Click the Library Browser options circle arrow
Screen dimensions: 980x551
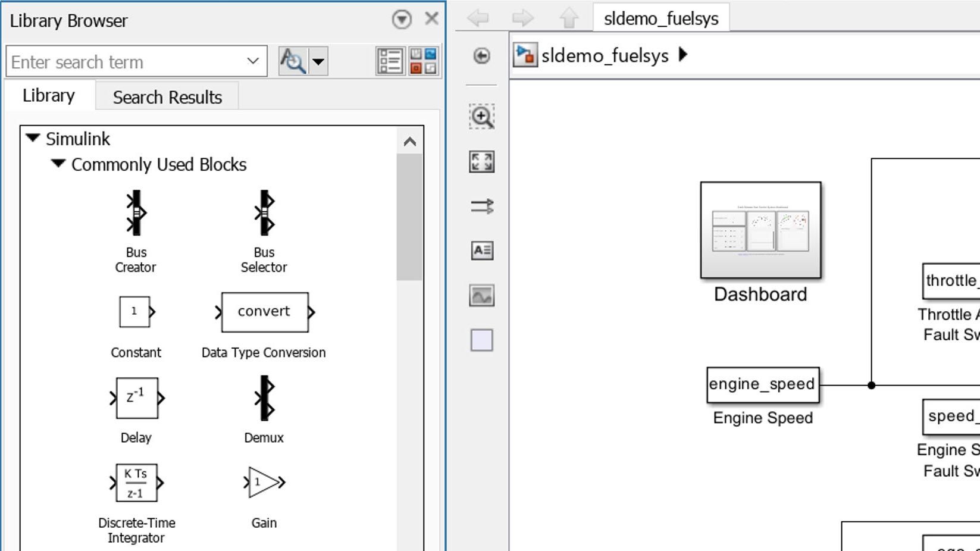(402, 18)
